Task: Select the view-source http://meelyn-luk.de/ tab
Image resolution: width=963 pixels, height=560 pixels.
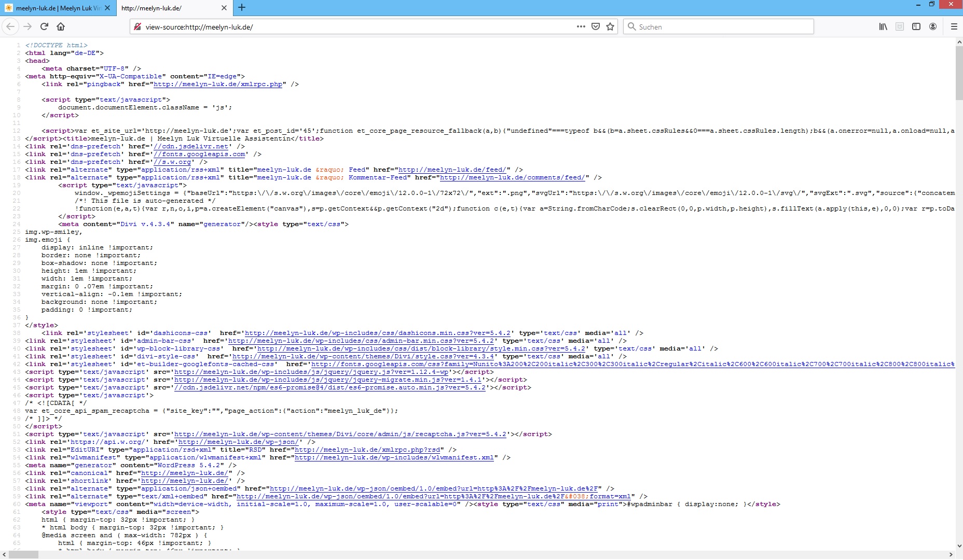Action: click(174, 8)
